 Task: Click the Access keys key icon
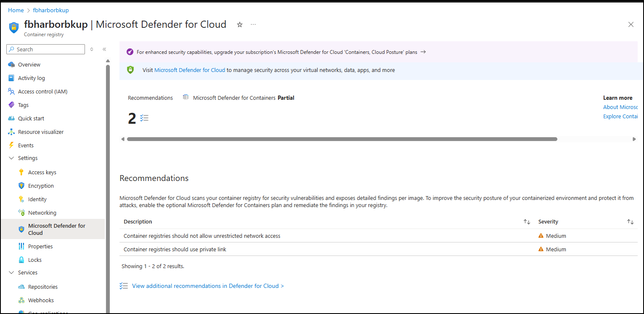point(21,172)
